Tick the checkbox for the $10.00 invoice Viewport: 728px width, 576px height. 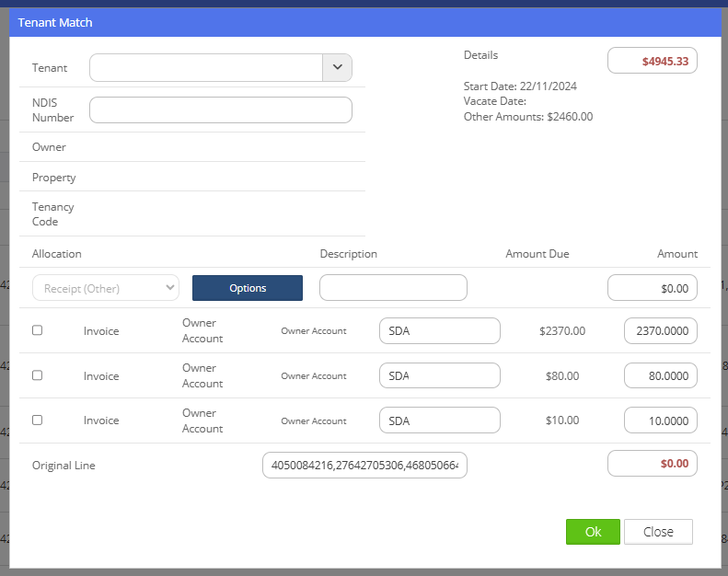coord(37,420)
